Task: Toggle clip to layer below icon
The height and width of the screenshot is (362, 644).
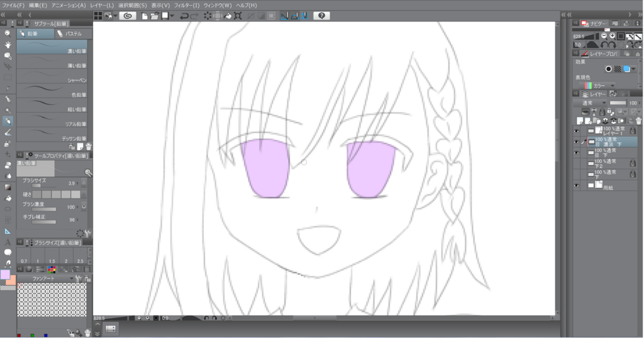Action: coord(585,112)
